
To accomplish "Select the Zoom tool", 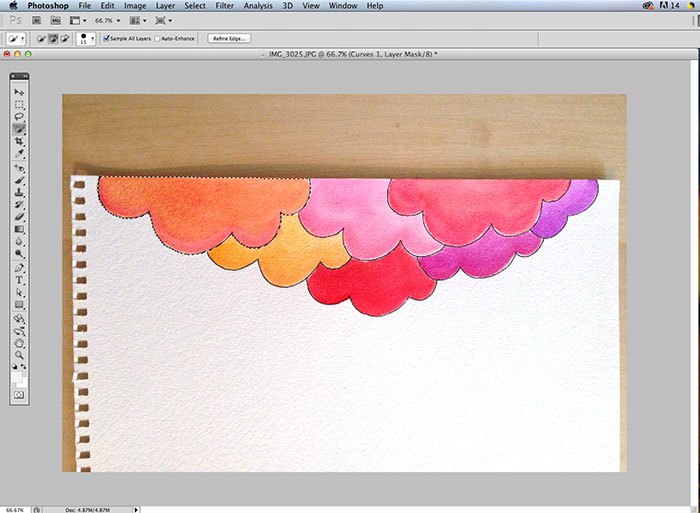I will pyautogui.click(x=19, y=355).
